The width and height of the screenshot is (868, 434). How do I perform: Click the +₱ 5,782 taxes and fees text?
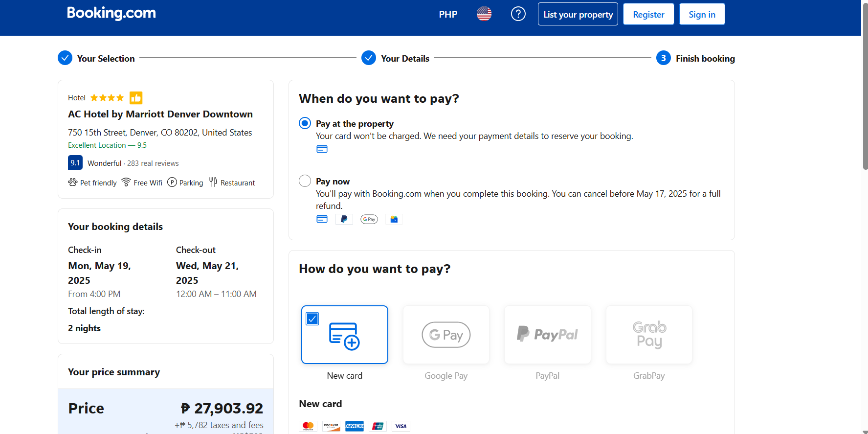219,425
